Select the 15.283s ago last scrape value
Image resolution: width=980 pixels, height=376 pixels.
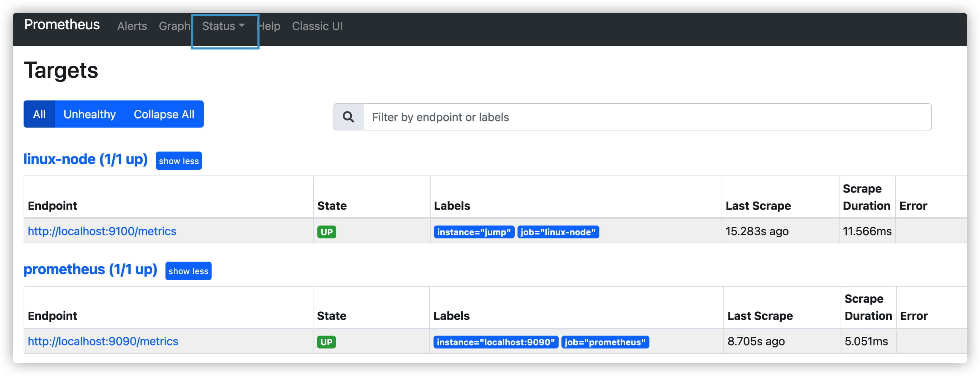[757, 231]
